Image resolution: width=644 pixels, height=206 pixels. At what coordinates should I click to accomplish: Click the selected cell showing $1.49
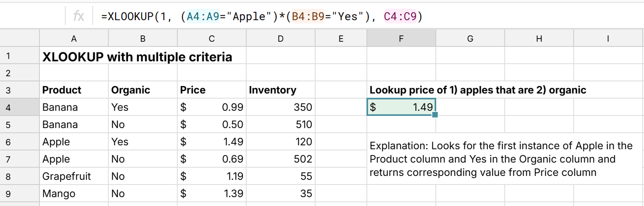coord(400,107)
